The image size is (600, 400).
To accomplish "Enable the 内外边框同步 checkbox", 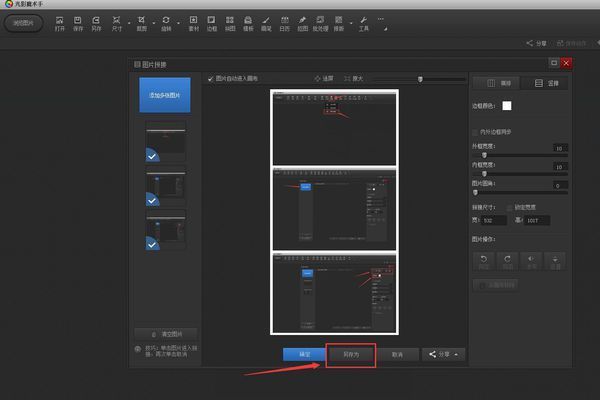I will tap(475, 132).
